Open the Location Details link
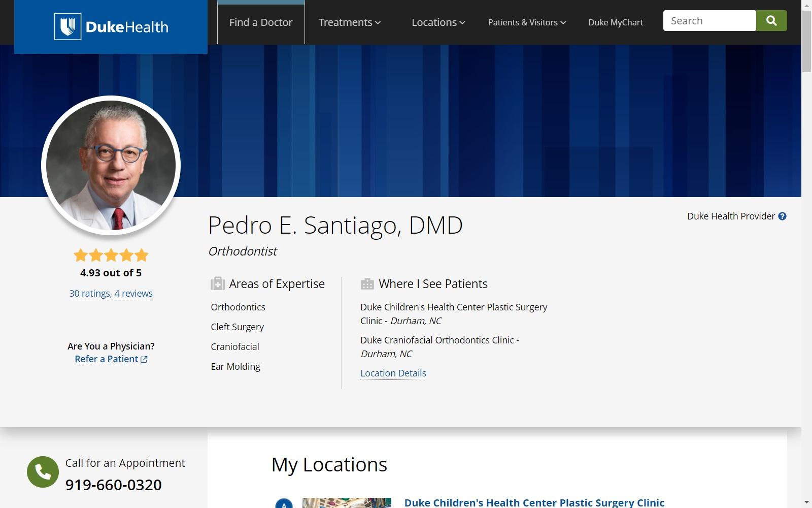This screenshot has height=508, width=812. pos(393,373)
